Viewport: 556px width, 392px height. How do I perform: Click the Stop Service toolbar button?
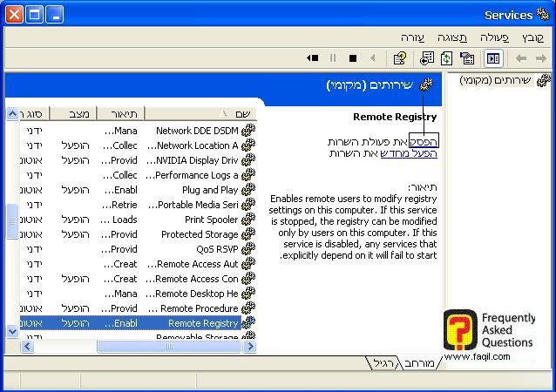coord(353,58)
